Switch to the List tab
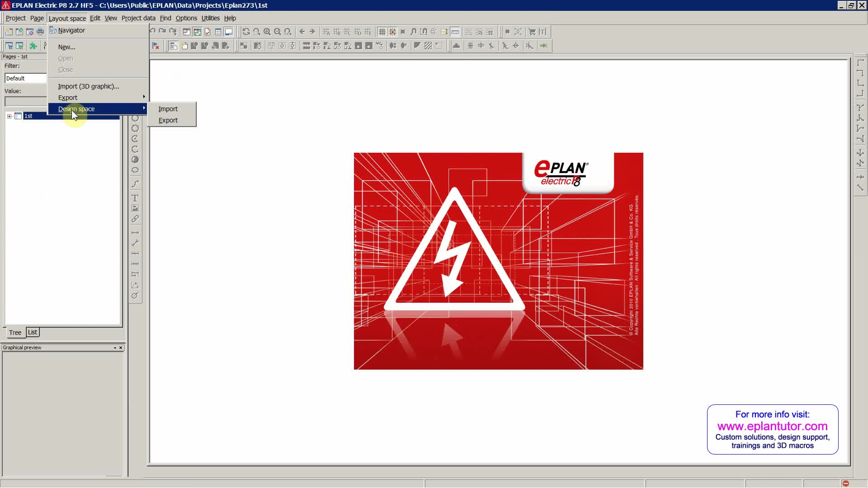Screen dimensions: 868x488 33,332
